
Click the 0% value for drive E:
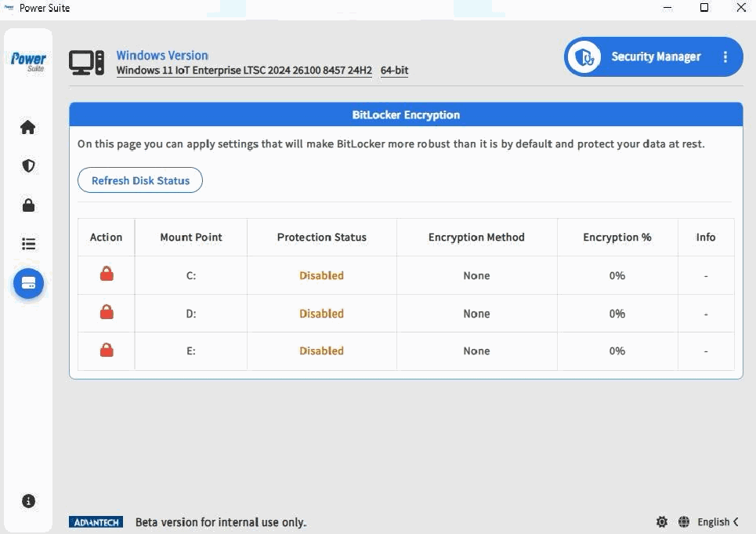coord(617,351)
